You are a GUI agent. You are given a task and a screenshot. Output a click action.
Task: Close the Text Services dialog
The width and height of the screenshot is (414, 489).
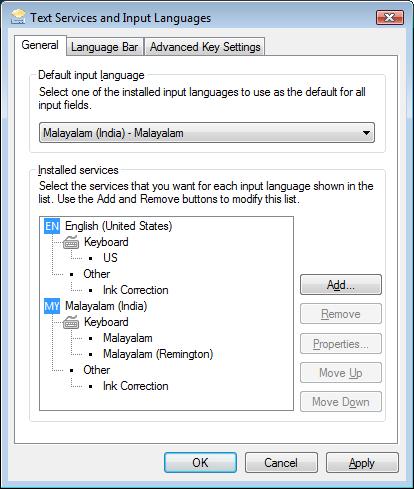[390, 17]
